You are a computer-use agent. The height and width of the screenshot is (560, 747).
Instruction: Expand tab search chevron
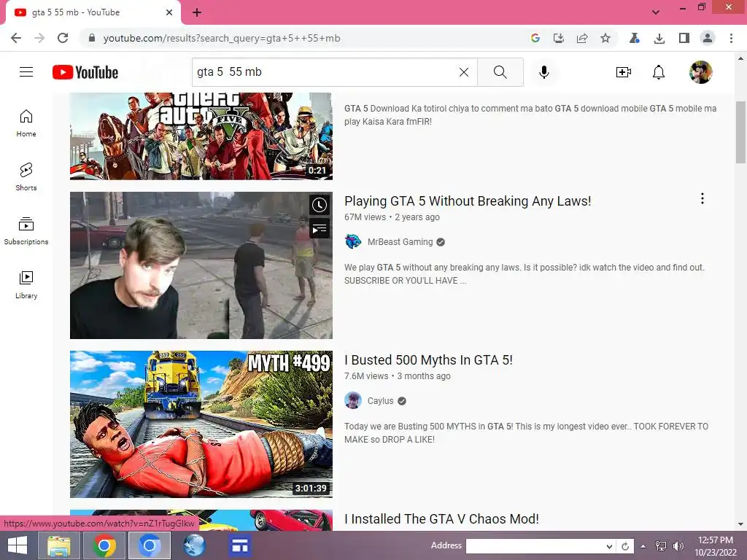[x=656, y=12]
